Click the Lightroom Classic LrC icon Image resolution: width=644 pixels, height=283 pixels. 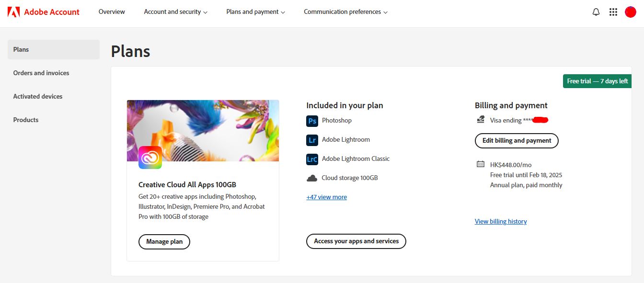click(312, 159)
